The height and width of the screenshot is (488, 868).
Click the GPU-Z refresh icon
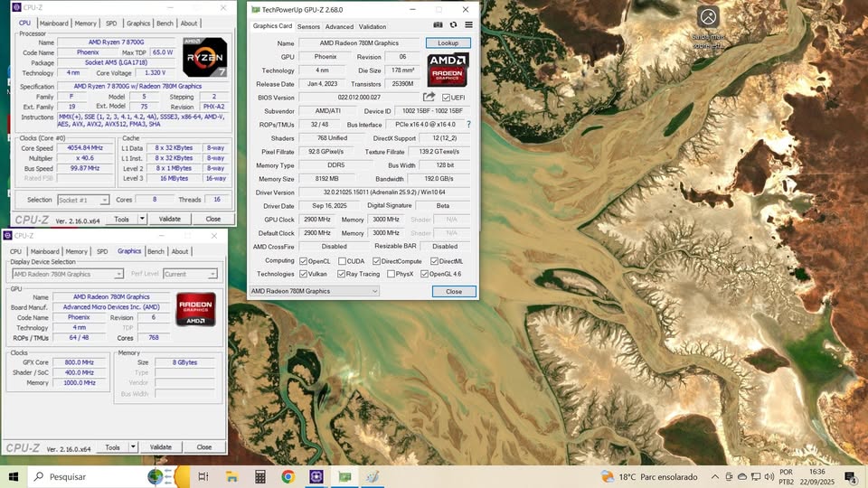[x=453, y=25]
